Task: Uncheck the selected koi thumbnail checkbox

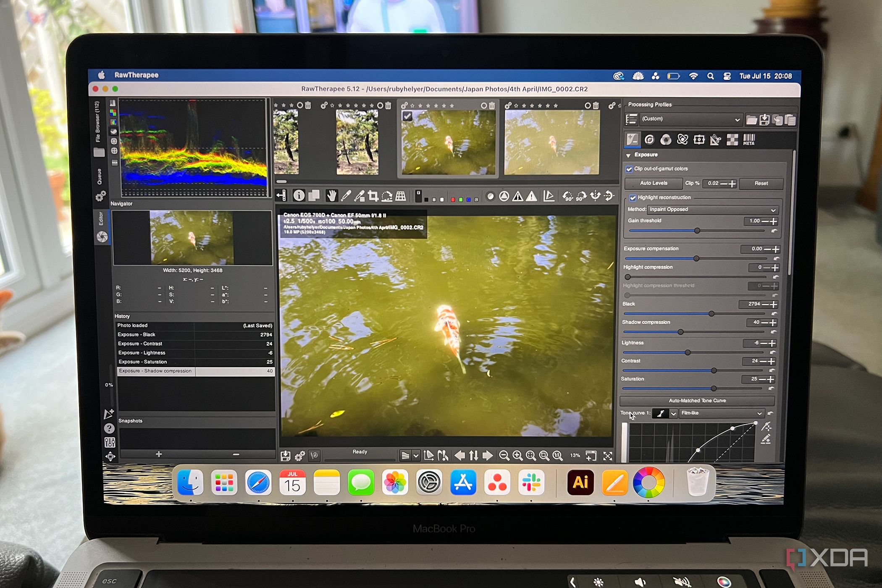Action: pos(407,116)
